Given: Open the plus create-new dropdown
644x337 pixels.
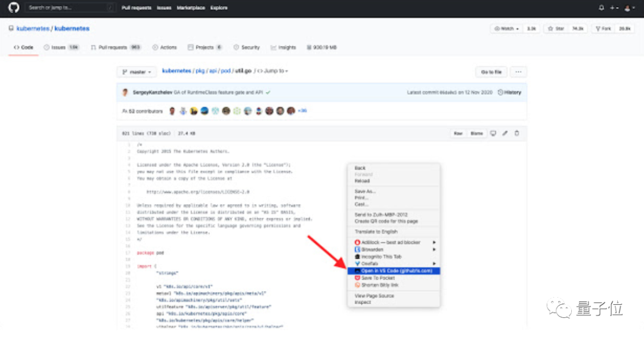Looking at the screenshot, I should pyautogui.click(x=614, y=8).
